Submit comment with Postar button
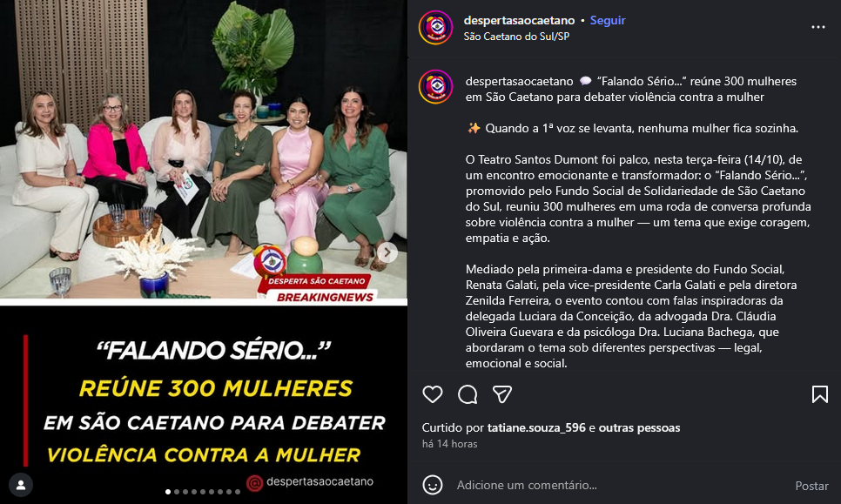The width and height of the screenshot is (841, 504). [x=811, y=486]
